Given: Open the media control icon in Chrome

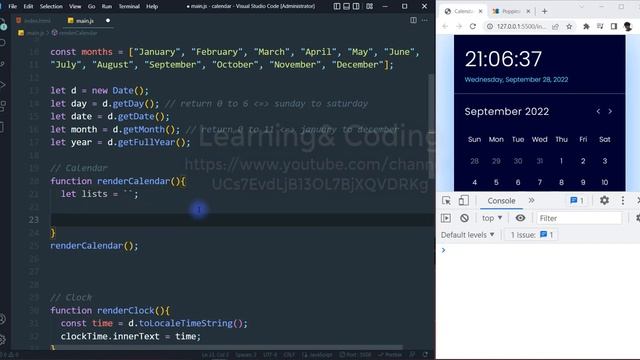Looking at the screenshot, I should (x=600, y=26).
